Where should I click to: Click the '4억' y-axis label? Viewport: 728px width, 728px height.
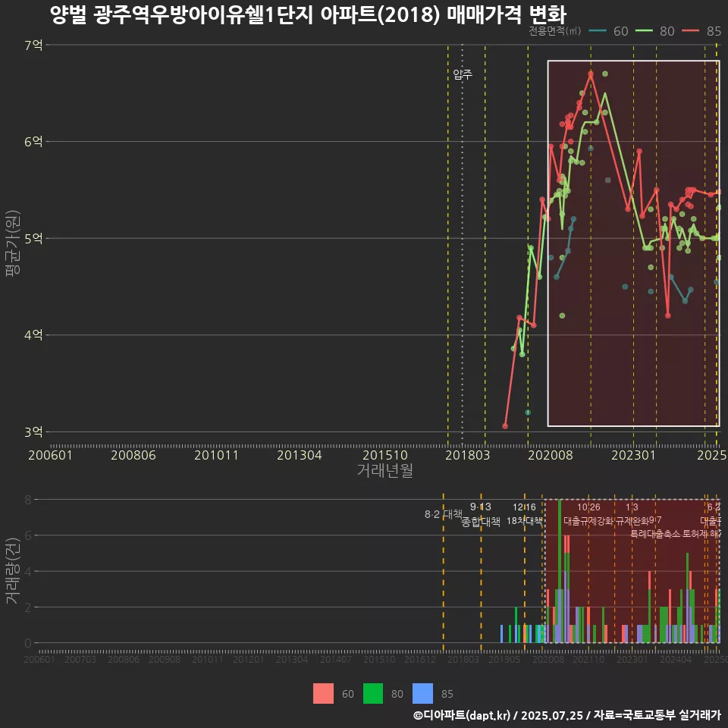33,334
